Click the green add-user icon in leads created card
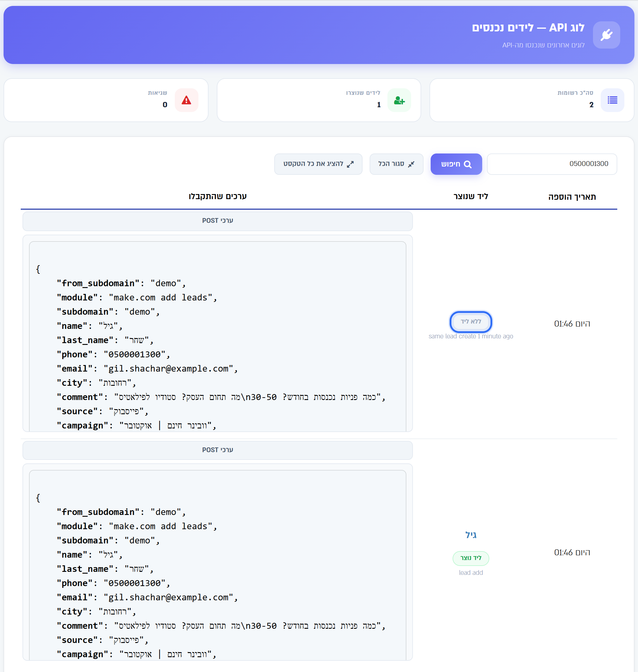 pos(399,100)
